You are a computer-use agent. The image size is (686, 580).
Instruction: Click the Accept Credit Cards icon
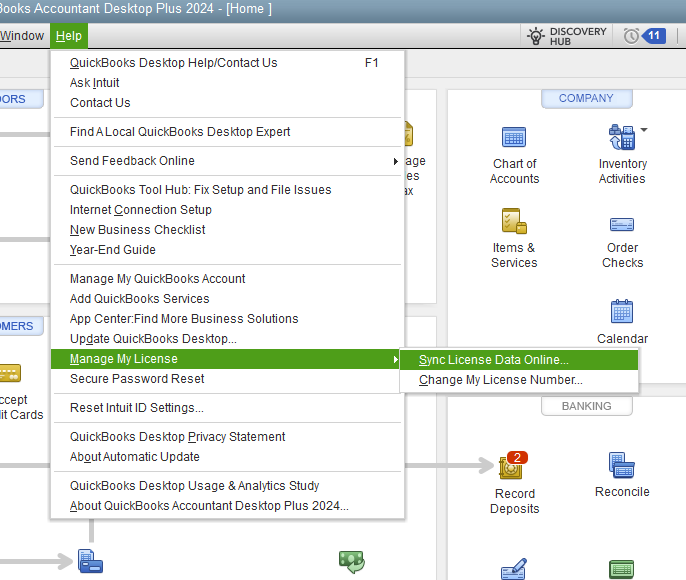[10, 373]
